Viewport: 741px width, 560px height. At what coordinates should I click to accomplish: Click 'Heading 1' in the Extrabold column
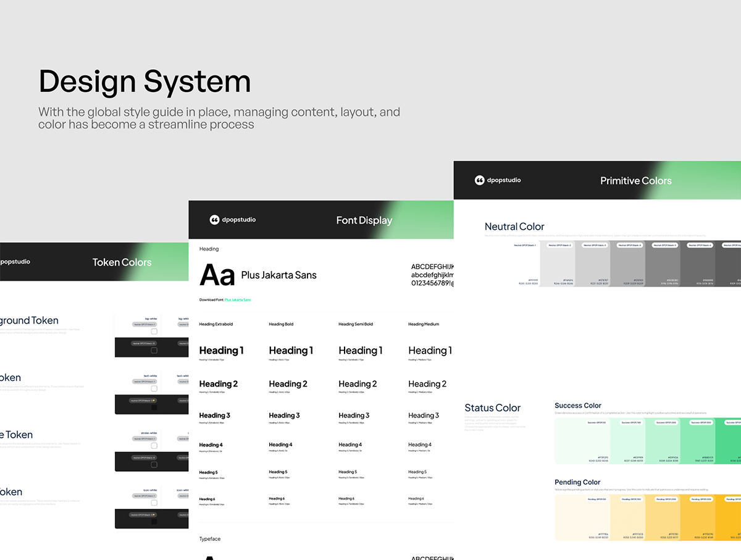[221, 351]
